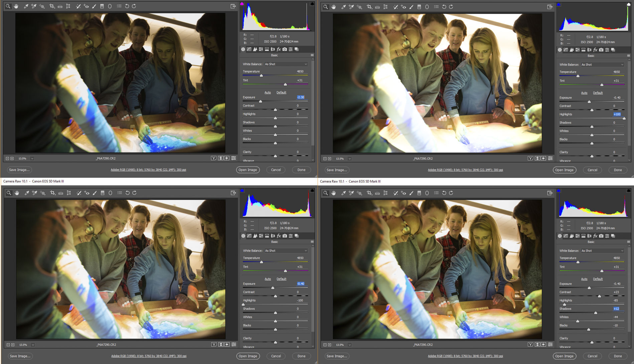Switch to Detail tab in top-left window

255,49
